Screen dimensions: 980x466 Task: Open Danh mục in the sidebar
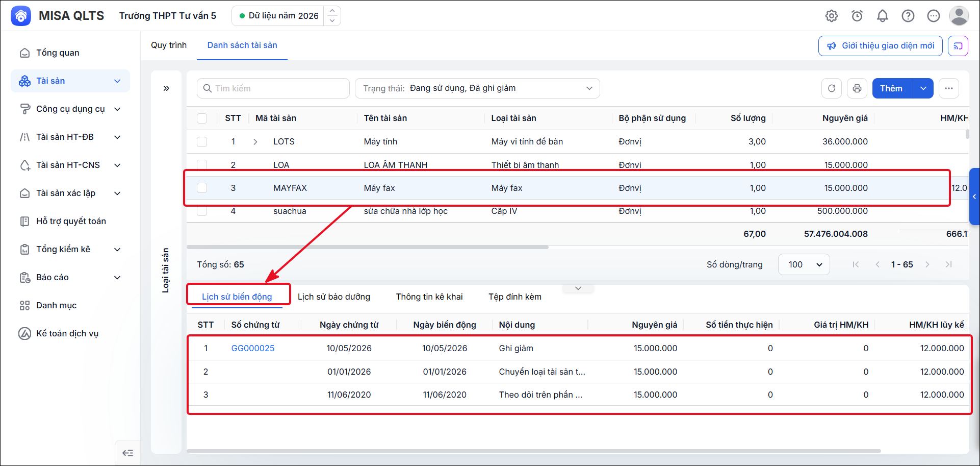(70, 305)
